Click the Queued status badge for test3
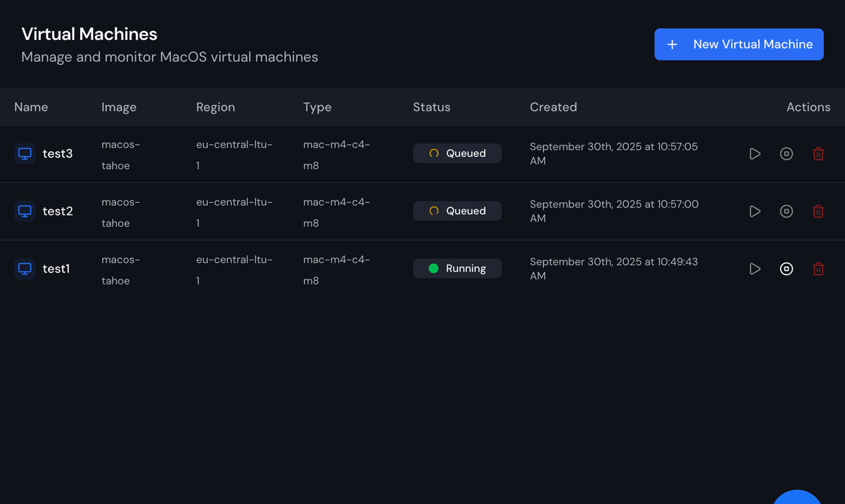This screenshot has height=504, width=845. pos(457,153)
